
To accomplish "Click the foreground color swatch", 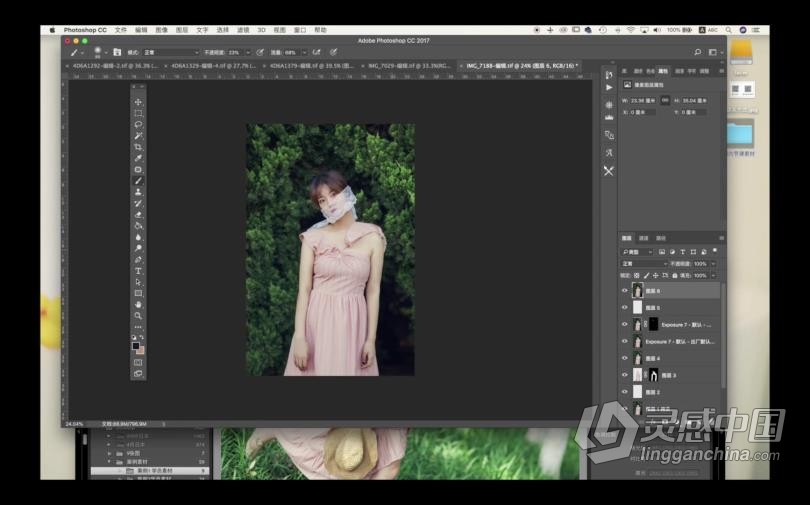I will tap(136, 346).
